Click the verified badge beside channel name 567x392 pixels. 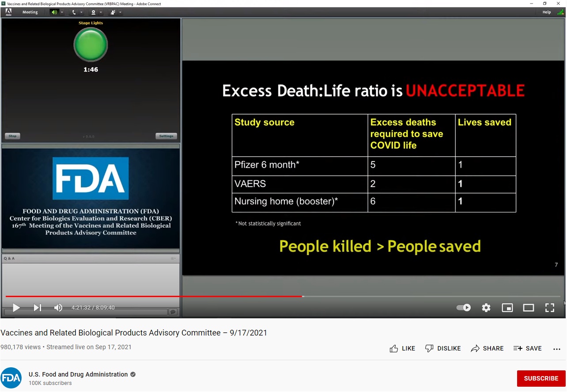pos(133,374)
